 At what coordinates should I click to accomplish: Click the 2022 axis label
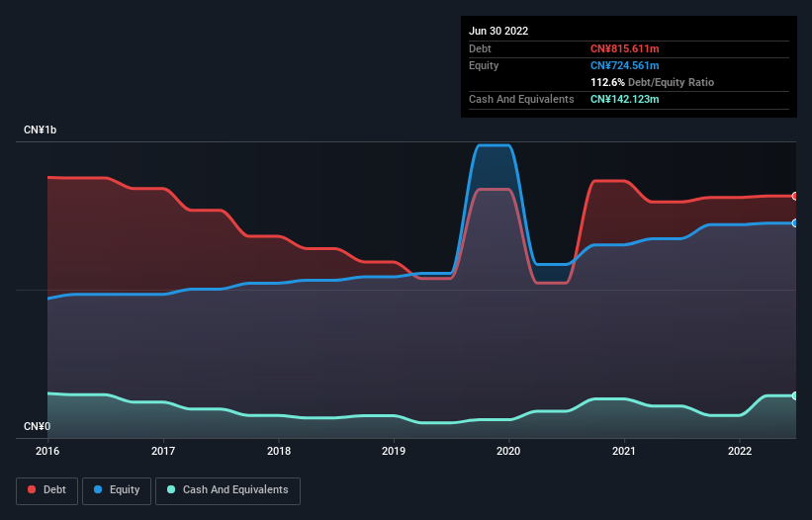[740, 451]
